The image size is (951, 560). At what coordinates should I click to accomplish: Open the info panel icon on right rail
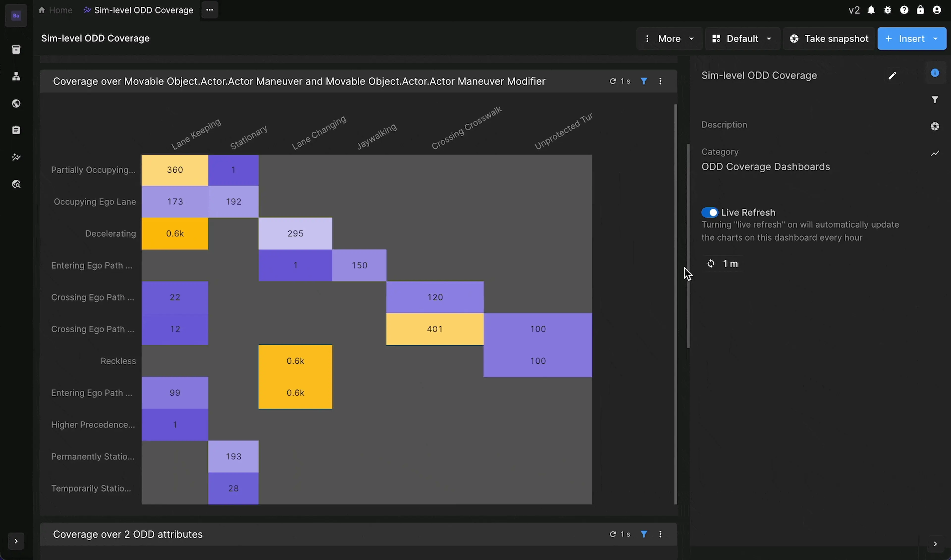934,73
